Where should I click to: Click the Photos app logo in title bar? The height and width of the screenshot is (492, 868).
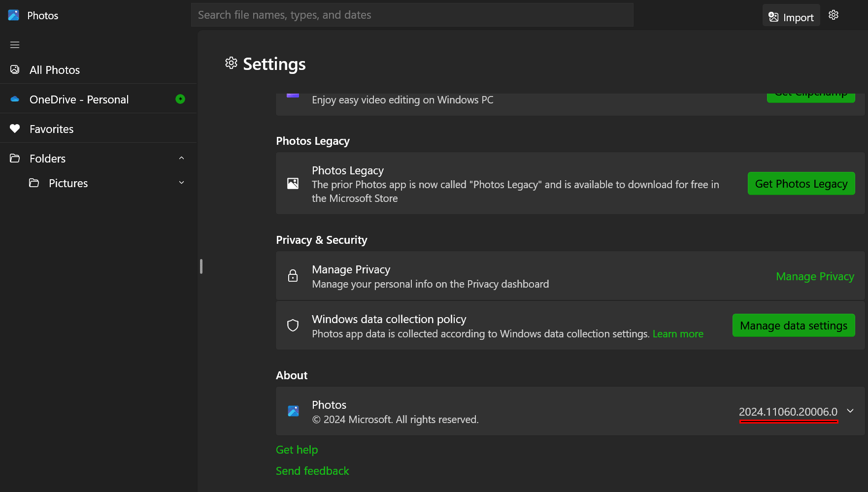click(14, 15)
